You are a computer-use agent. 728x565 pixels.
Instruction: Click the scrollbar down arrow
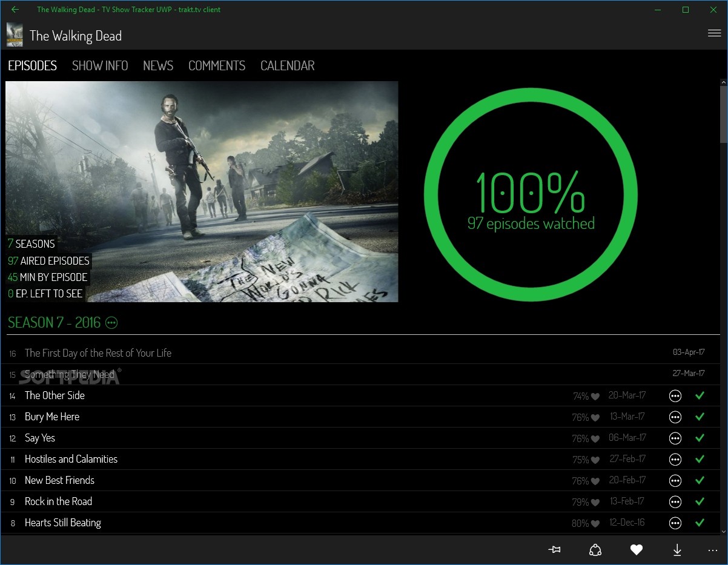(x=723, y=530)
